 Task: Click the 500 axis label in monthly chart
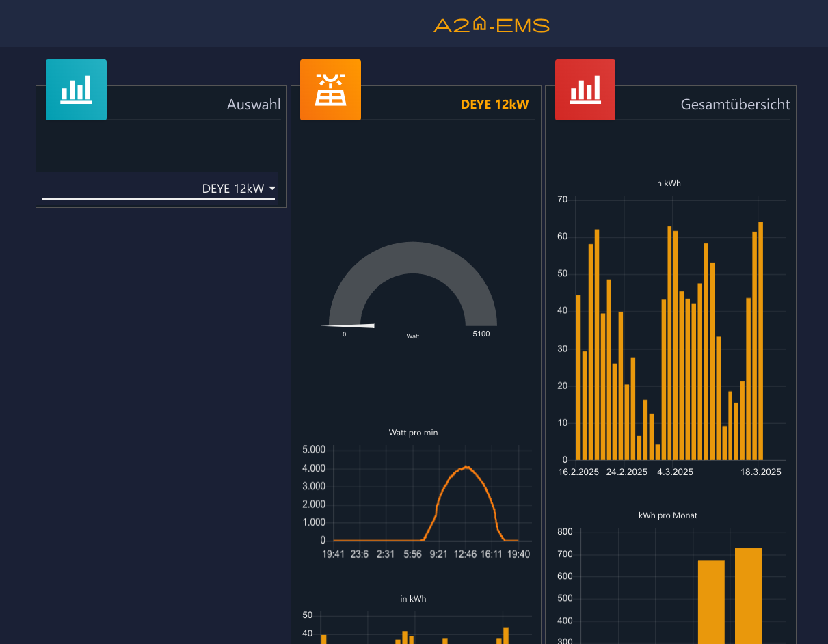[x=565, y=599]
